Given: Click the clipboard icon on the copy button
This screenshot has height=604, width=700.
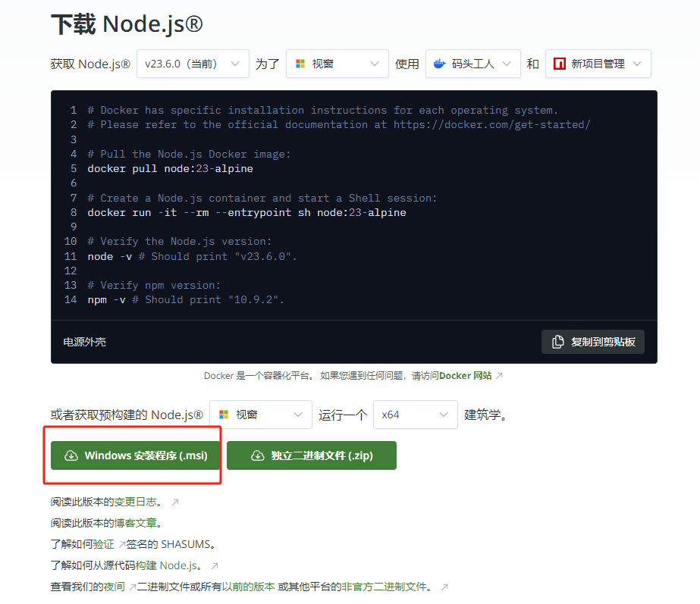Looking at the screenshot, I should click(557, 342).
